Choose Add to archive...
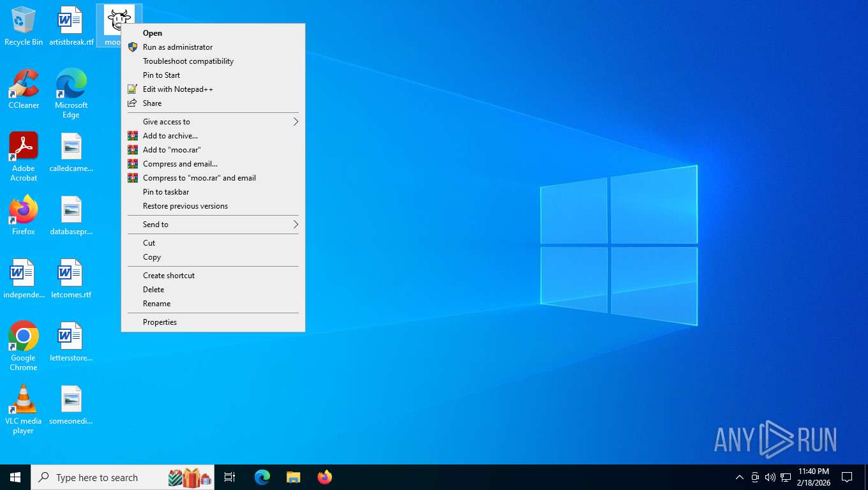The image size is (868, 490). click(x=213, y=136)
